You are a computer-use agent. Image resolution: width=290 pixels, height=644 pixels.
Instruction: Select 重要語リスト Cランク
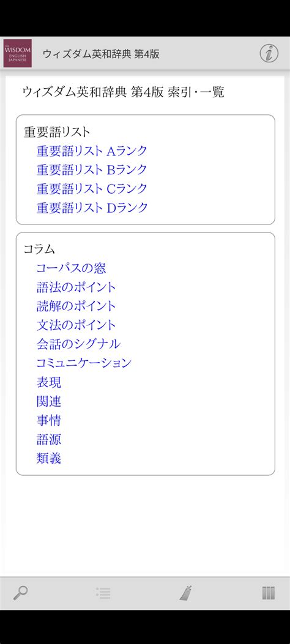click(92, 188)
